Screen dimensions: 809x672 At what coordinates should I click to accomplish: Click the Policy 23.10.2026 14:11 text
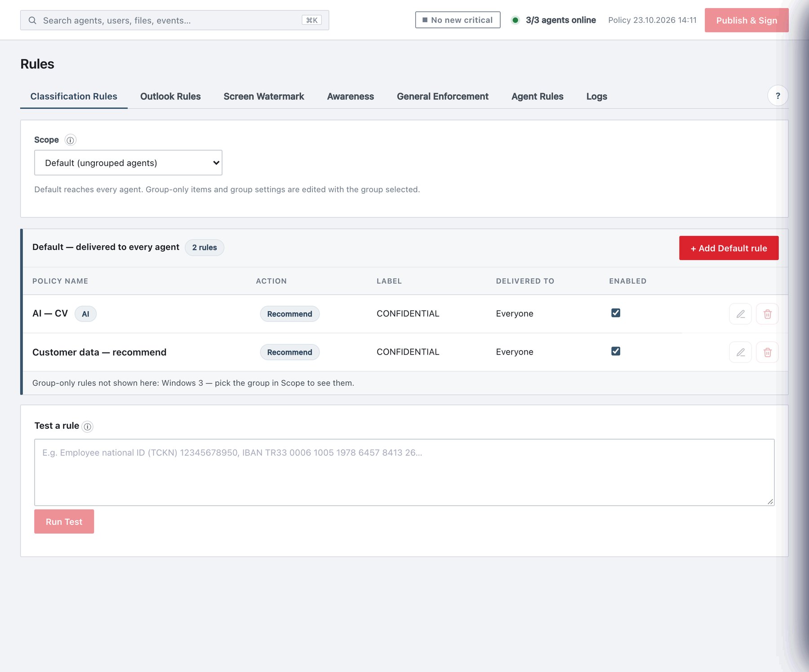[x=652, y=20]
